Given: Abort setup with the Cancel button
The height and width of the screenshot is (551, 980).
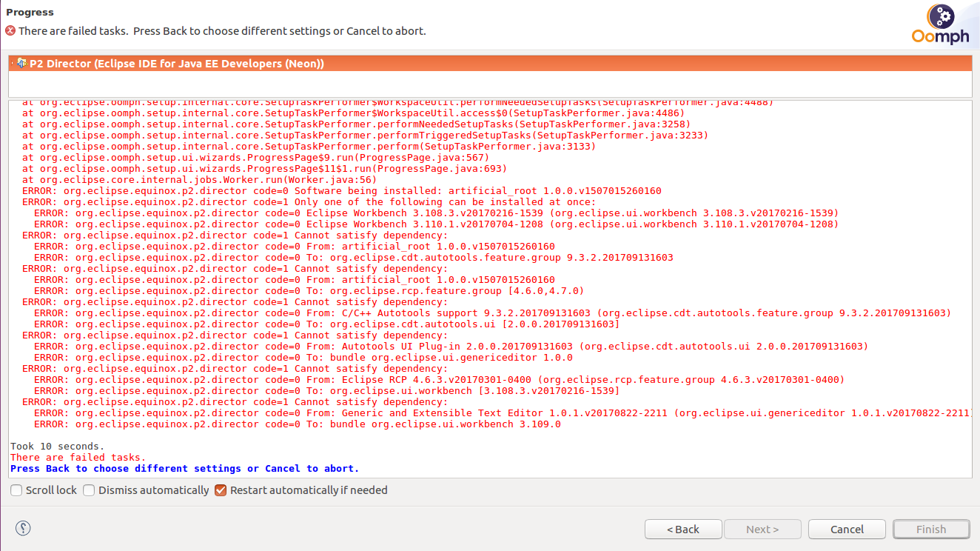Looking at the screenshot, I should pyautogui.click(x=848, y=530).
